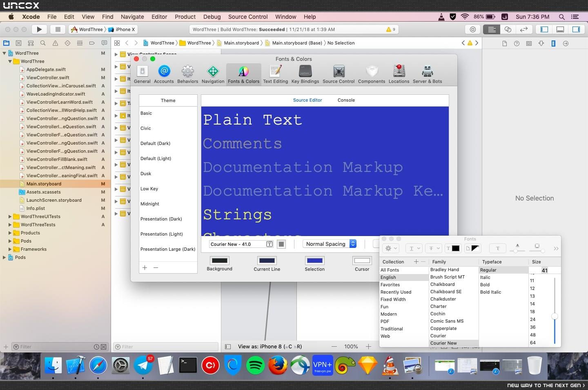The image size is (588, 390).
Task: Open Text Editing preferences pane
Action: 275,74
